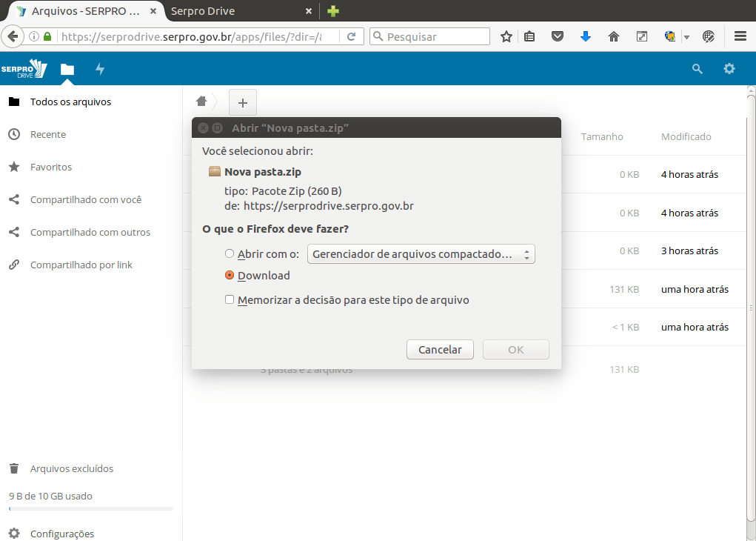
Task: Open the downloads arrow icon
Action: click(x=585, y=36)
